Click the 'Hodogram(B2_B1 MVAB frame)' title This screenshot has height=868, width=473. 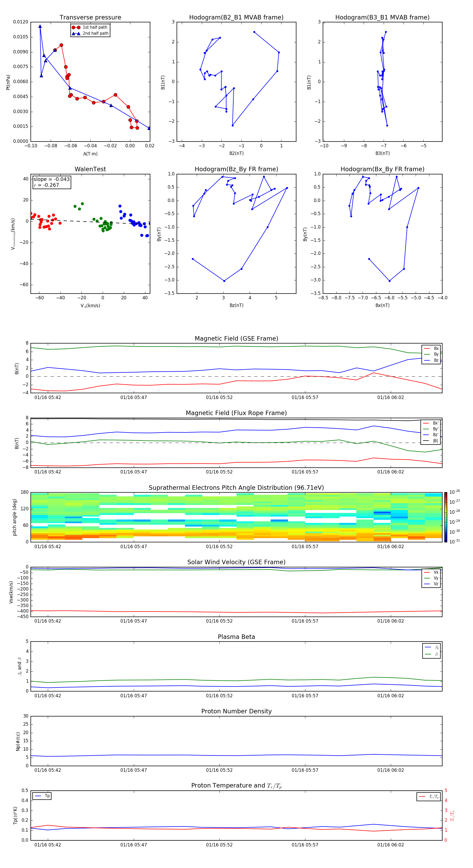point(236,18)
